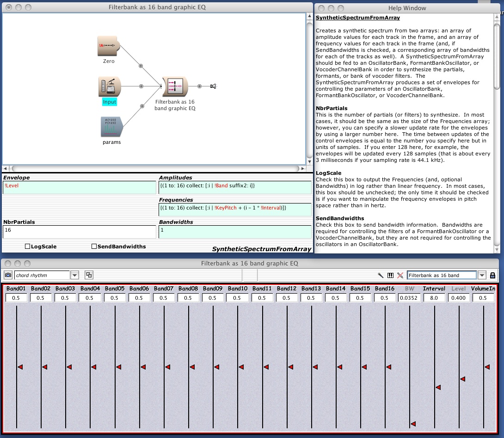Click the Interval value box showing 8.0
Viewport: 504px width, 438px height.
pos(434,298)
